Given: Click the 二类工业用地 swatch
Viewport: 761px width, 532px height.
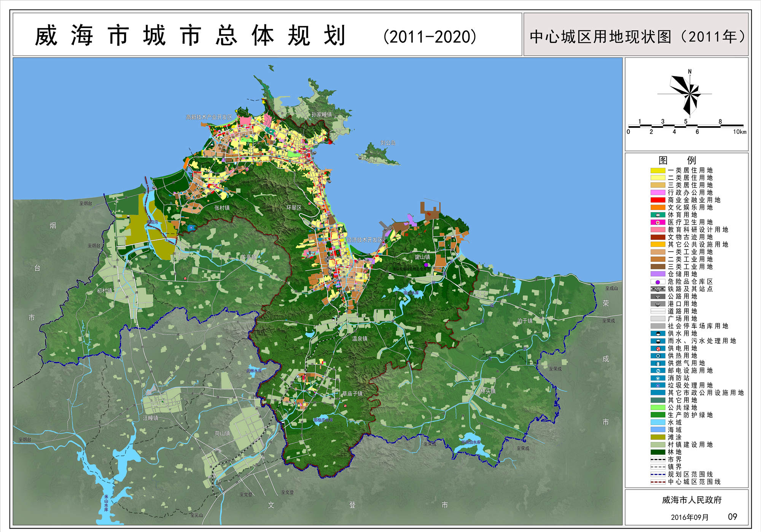Looking at the screenshot, I should pos(658,259).
